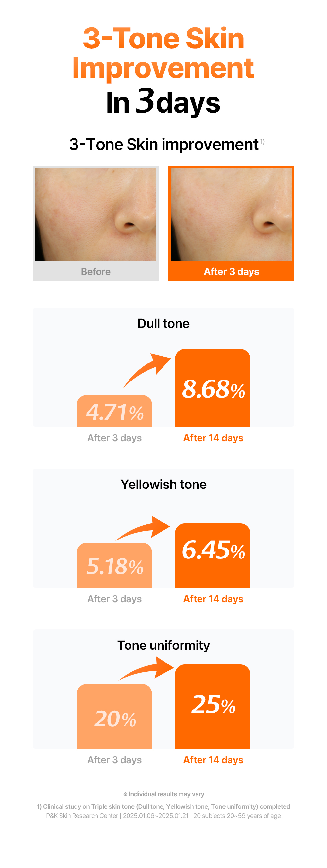Click the Yellowish tone upward arrow
Screen dimensions: 327x868
143,528
